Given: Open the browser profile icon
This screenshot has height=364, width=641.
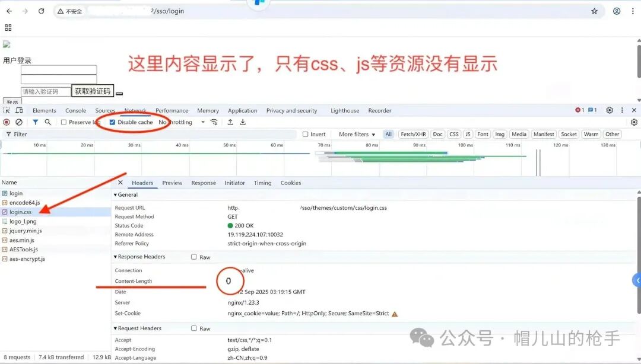Looking at the screenshot, I should [617, 11].
